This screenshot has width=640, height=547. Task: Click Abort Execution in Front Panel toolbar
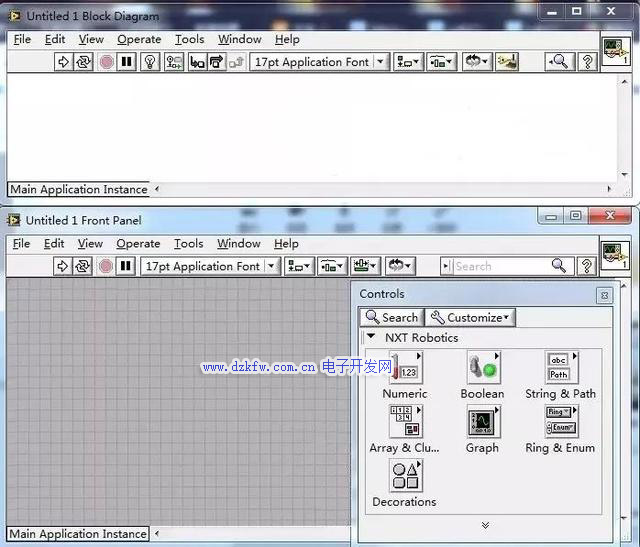pyautogui.click(x=106, y=266)
